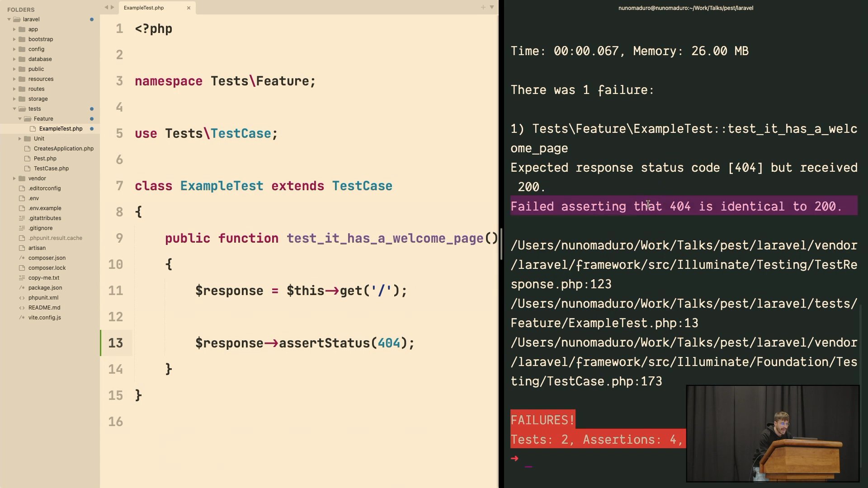Click line number 13 in the gutter
The width and height of the screenshot is (868, 488).
pyautogui.click(x=116, y=343)
